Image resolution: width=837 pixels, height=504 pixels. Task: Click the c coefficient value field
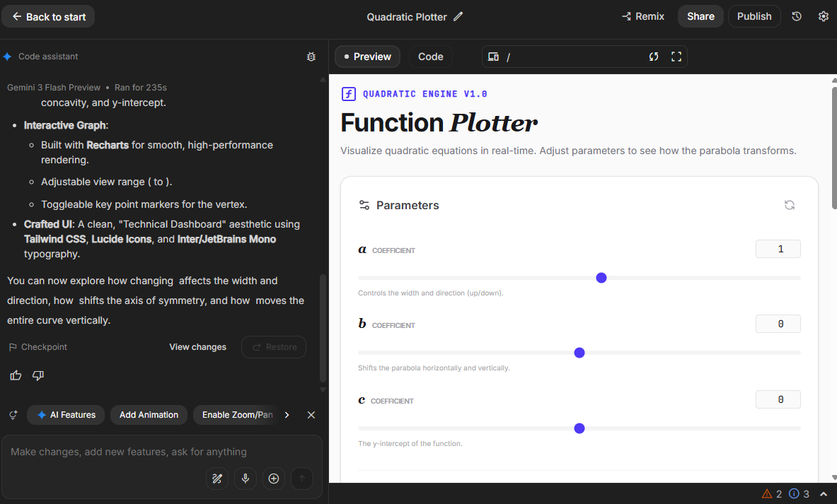(x=778, y=399)
